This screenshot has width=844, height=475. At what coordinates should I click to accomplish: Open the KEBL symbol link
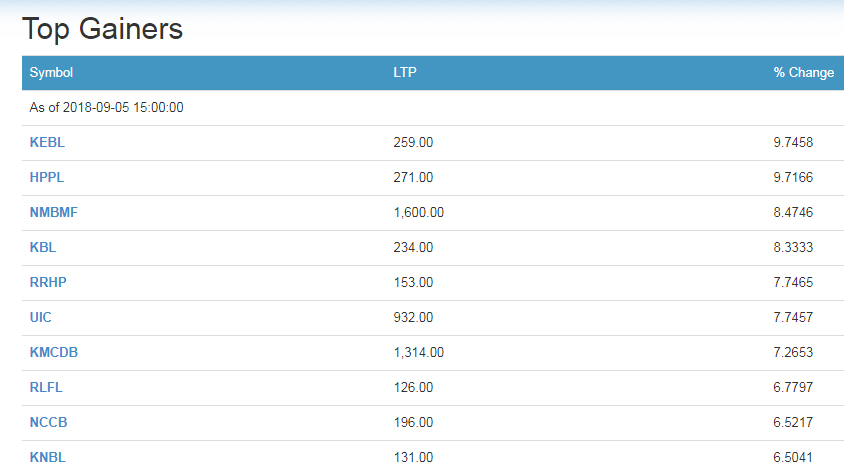click(47, 143)
